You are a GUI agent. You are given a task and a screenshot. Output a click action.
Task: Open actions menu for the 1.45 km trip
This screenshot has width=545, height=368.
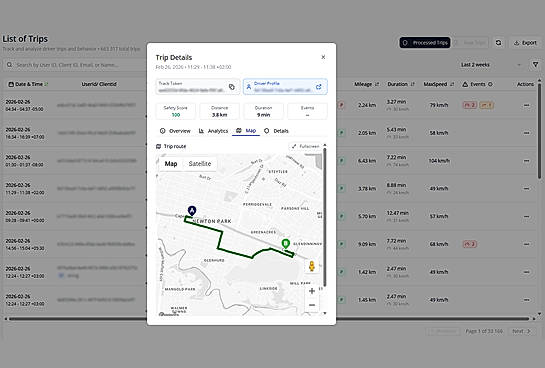(x=526, y=300)
